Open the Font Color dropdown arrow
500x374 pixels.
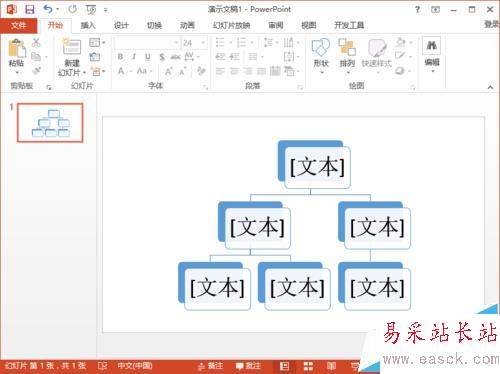[x=131, y=71]
